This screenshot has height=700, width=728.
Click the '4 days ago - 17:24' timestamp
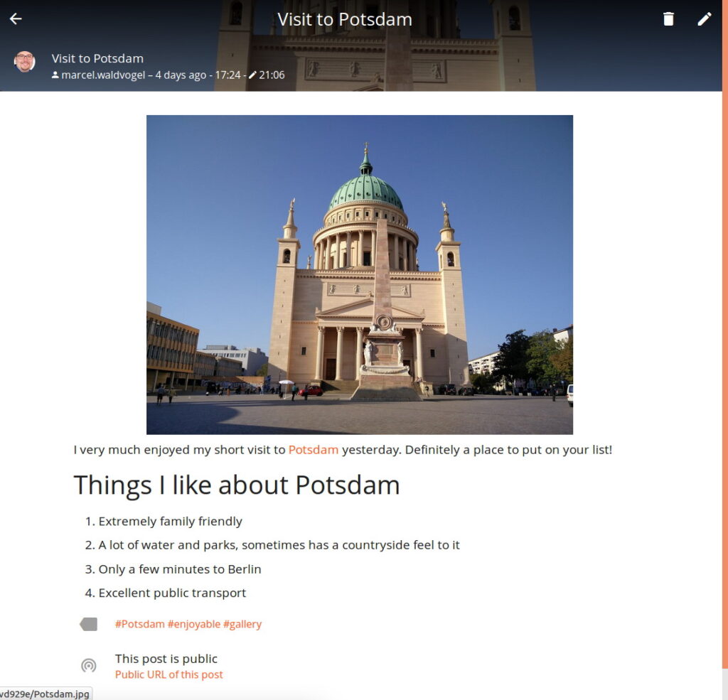coord(198,75)
